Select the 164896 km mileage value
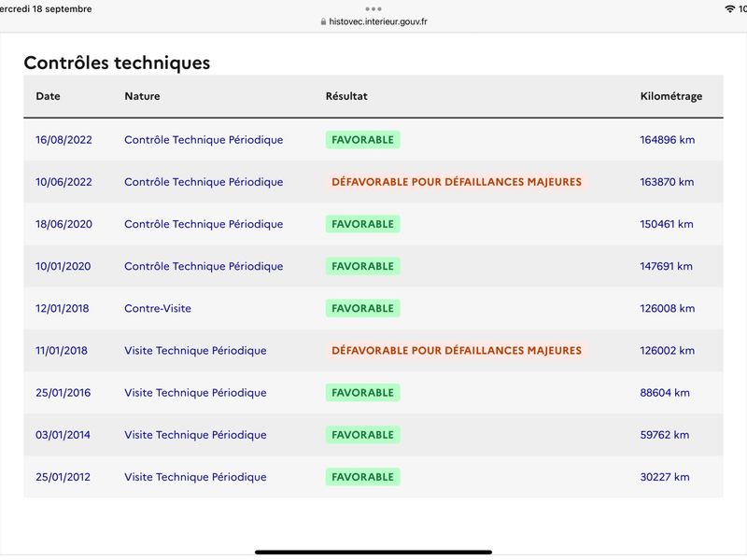Screen dimensions: 747x560 667,140
